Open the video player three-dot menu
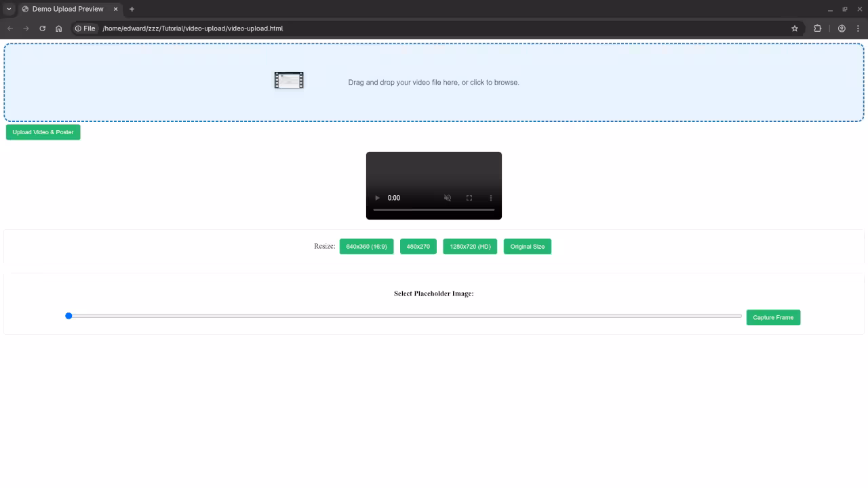Screen dimensions: 868x488 [x=491, y=198]
